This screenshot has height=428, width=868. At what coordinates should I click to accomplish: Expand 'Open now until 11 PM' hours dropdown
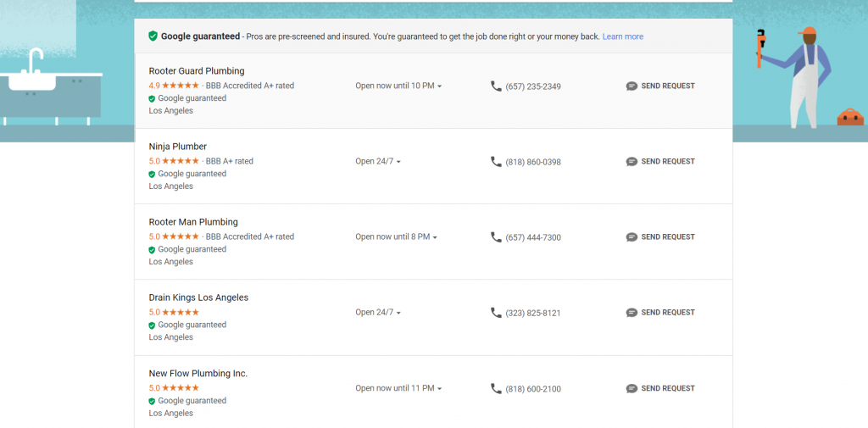pyautogui.click(x=398, y=388)
